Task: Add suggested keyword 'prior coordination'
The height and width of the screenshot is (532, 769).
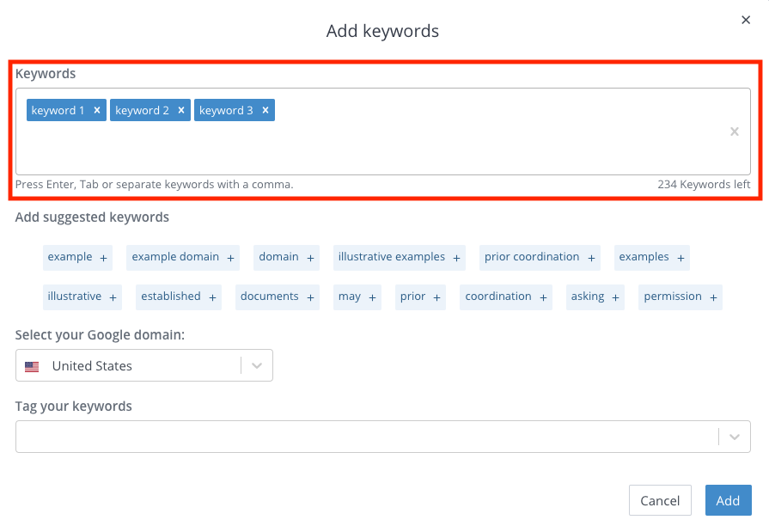Action: (x=540, y=257)
